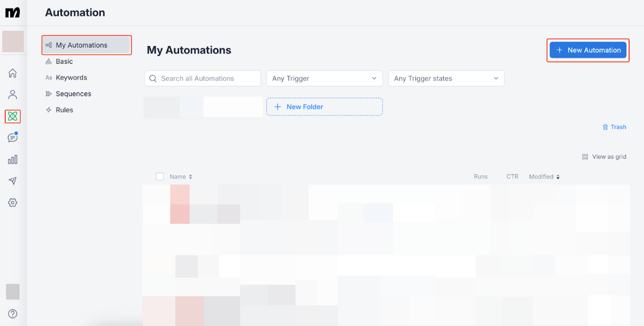Open the Contacts person icon
644x326 pixels.
(13, 95)
